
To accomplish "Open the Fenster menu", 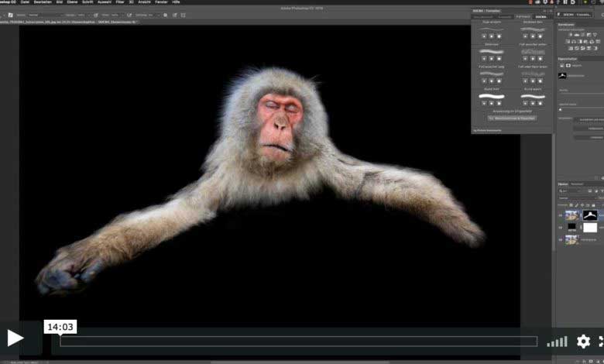I will [x=160, y=2].
